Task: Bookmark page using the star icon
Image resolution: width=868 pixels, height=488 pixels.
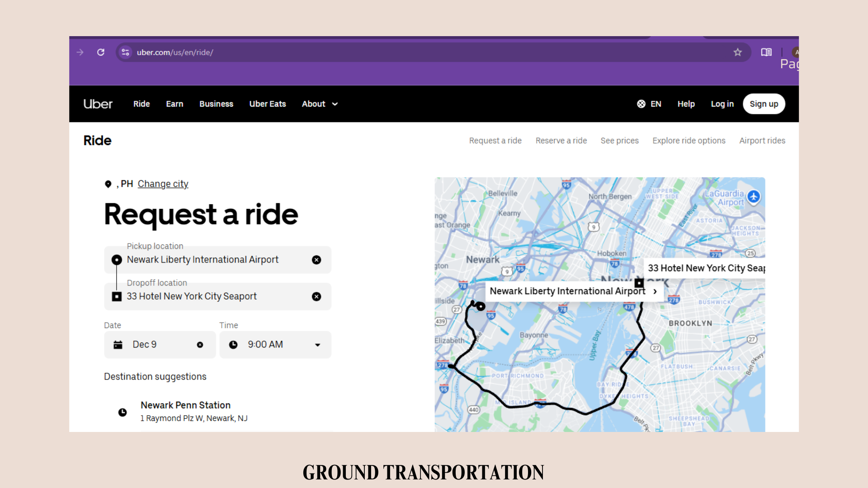Action: [737, 52]
